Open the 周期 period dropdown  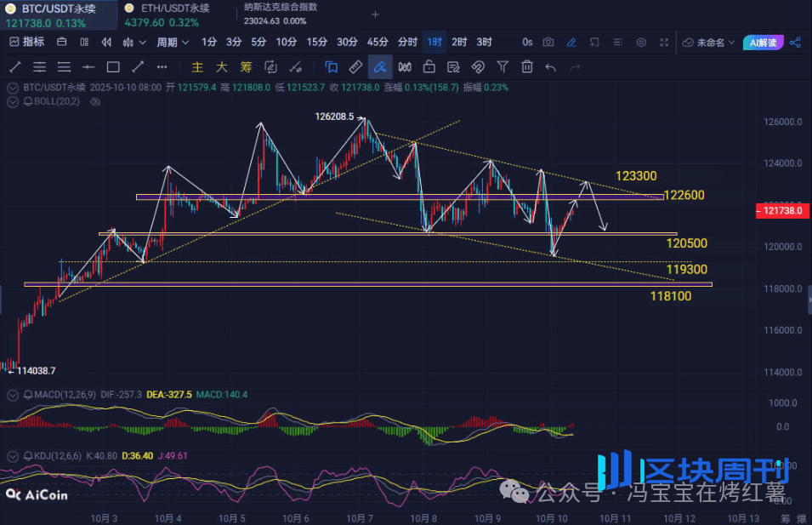pyautogui.click(x=172, y=43)
